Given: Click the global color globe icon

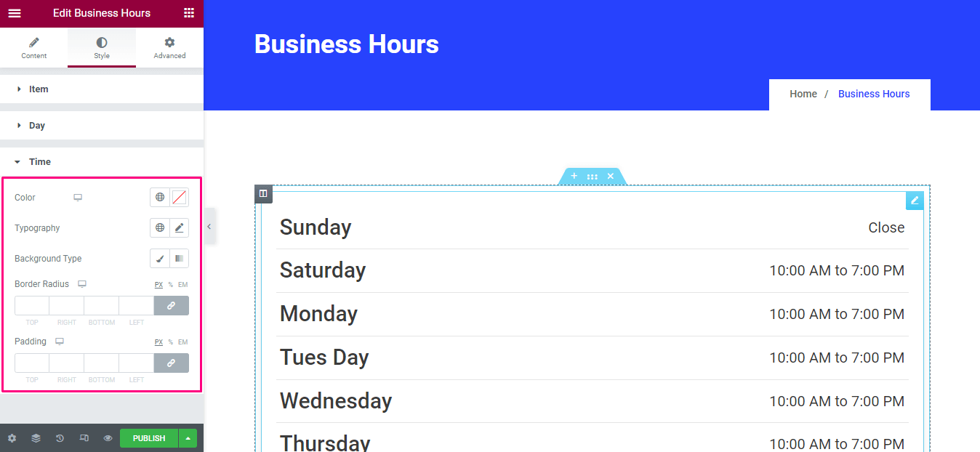Looking at the screenshot, I should tap(160, 198).
